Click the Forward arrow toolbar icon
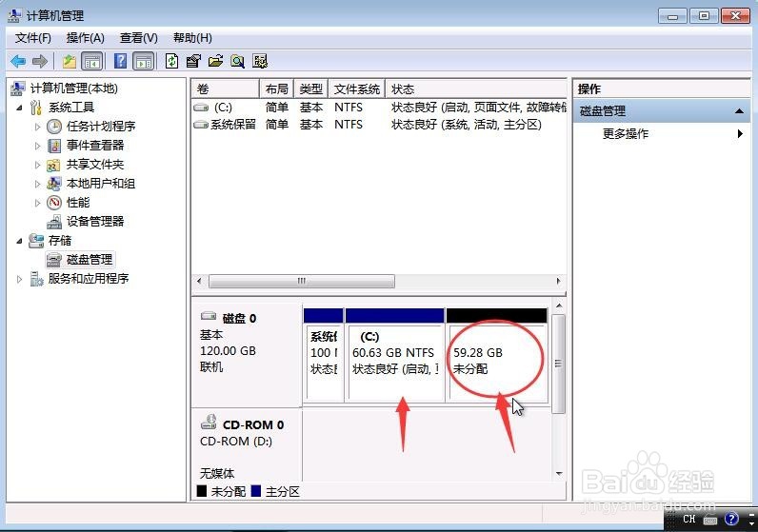758x532 pixels. (x=40, y=61)
